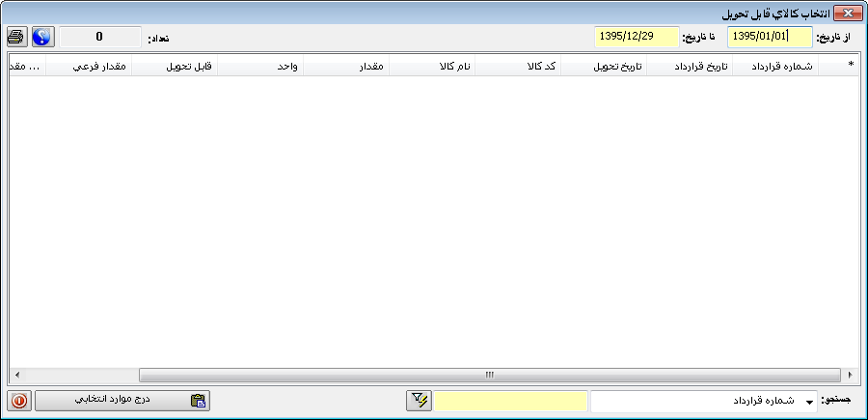This screenshot has width=868, height=420.
Task: Click the 'تا تاريخ' to-date field
Action: pos(637,38)
